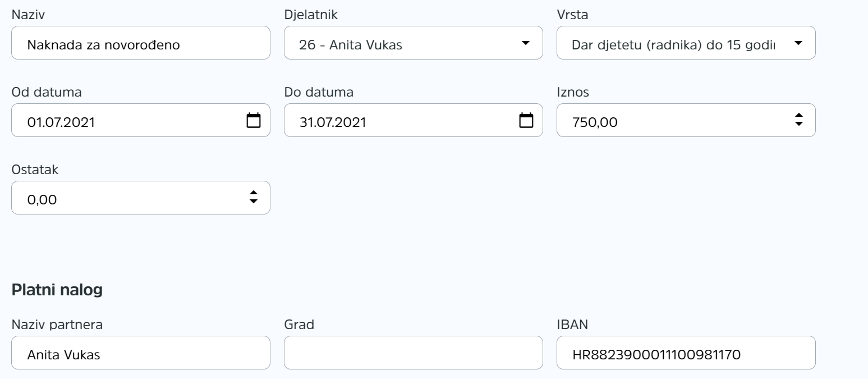Screen dimensions: 868x379
Task: Open the Dar djetetu vrsta selector
Action: 686,43
